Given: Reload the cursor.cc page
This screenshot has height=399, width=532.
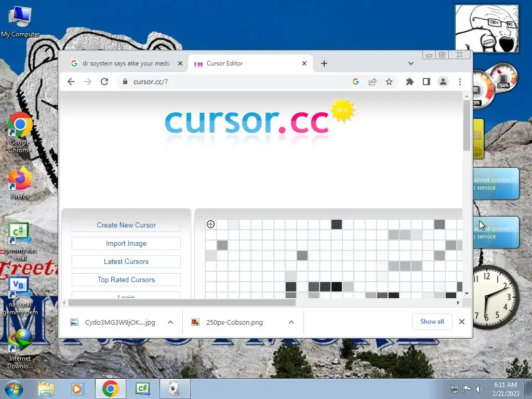Looking at the screenshot, I should click(x=104, y=82).
